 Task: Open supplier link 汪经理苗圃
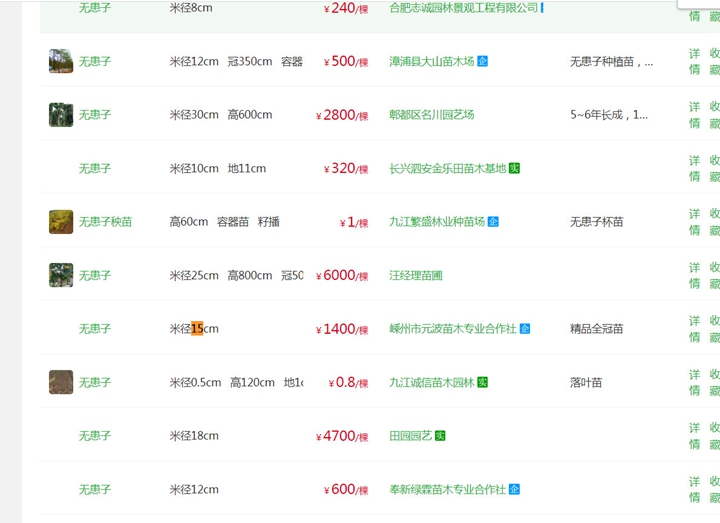415,275
